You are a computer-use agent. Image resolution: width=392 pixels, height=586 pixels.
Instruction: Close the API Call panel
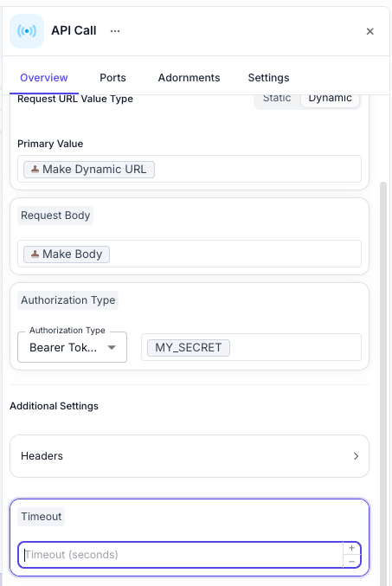(370, 31)
